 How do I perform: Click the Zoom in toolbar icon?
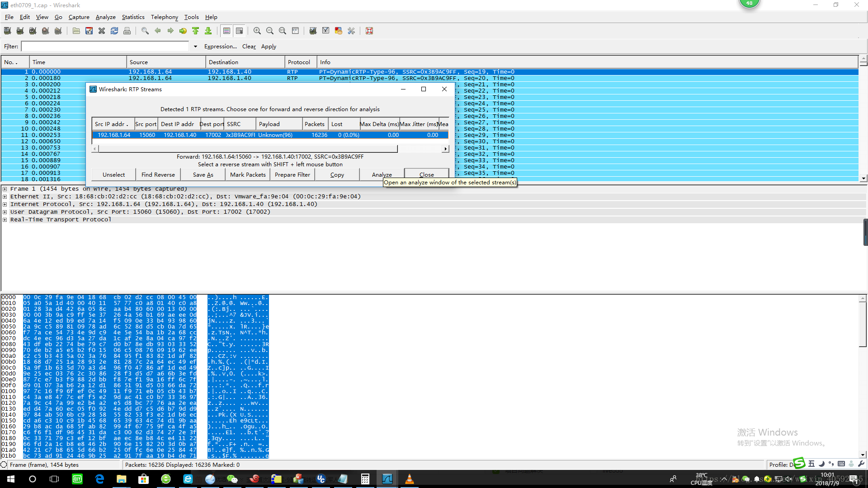pyautogui.click(x=257, y=31)
